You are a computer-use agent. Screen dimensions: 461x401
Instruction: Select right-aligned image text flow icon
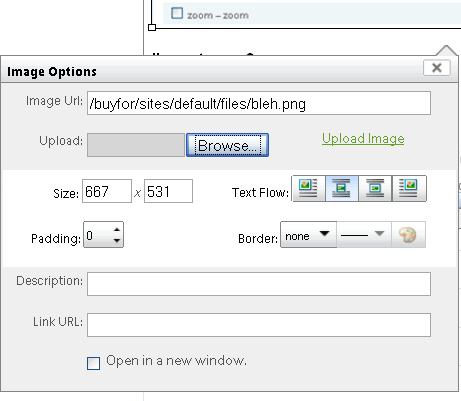coord(409,189)
